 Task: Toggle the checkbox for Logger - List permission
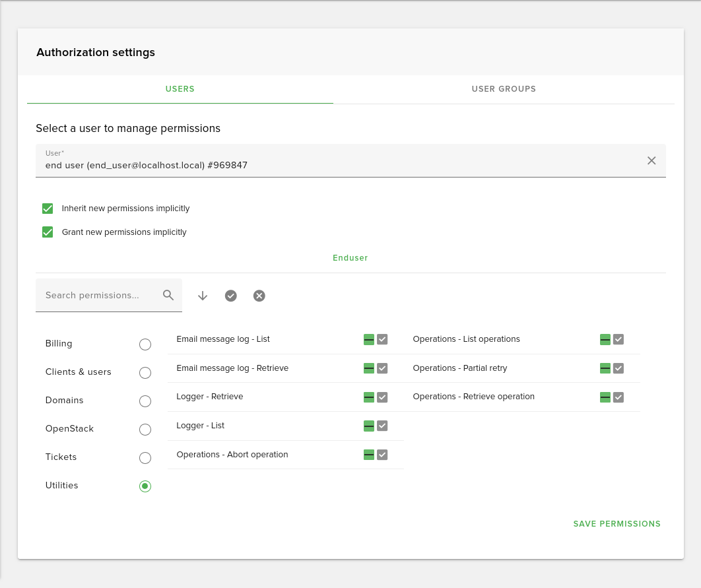[383, 426]
